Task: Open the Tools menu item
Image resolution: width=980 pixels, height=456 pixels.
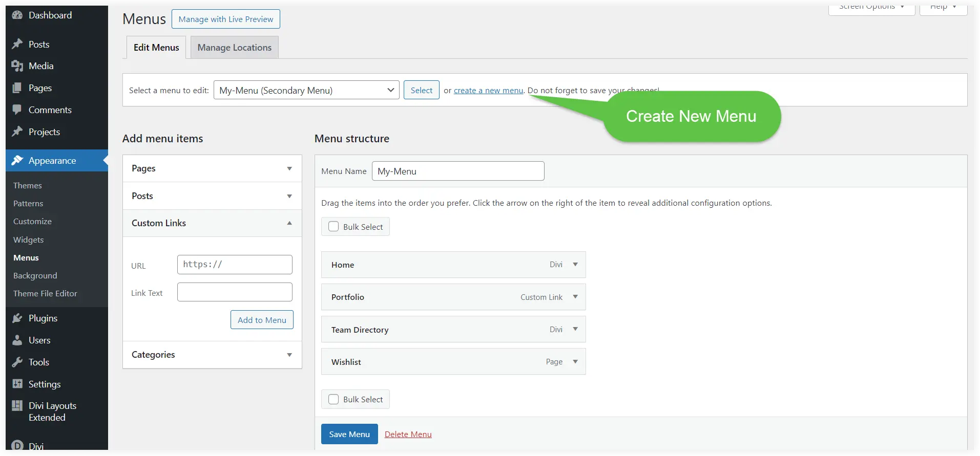Action: (x=39, y=362)
